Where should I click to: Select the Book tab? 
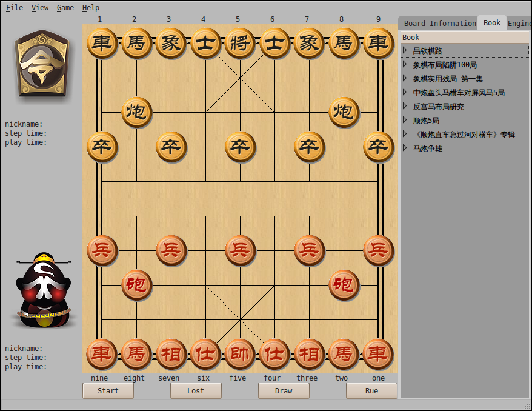pos(492,23)
